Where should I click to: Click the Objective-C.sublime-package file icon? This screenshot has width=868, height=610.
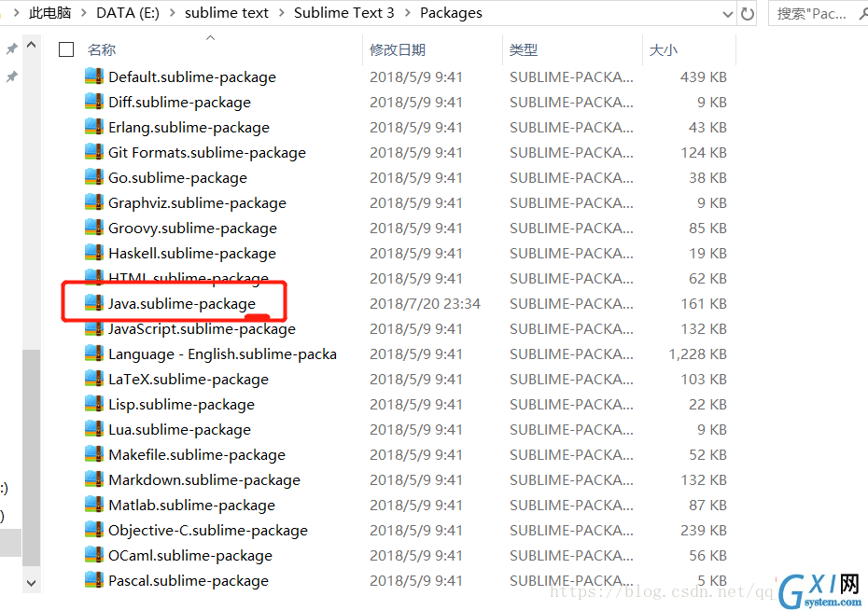(94, 530)
